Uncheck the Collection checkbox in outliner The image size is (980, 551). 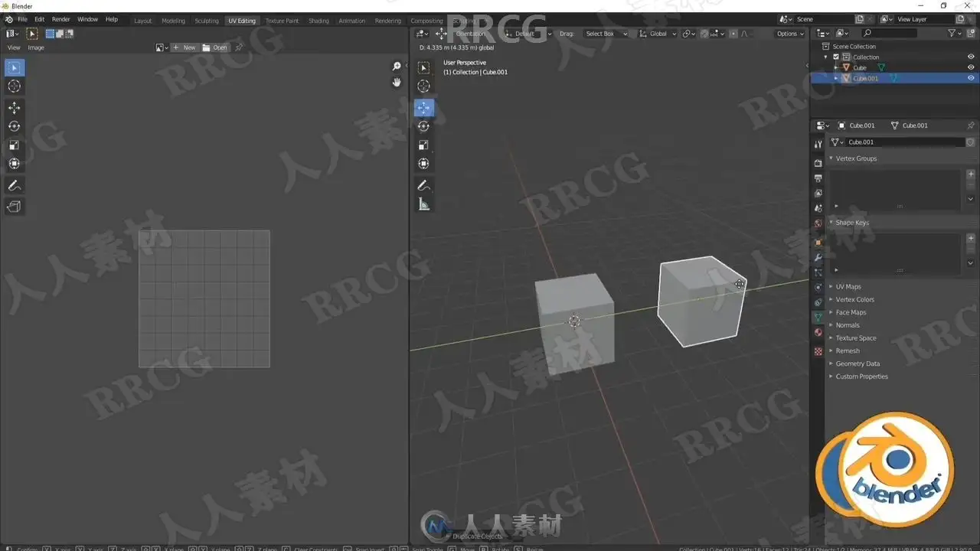[x=836, y=57]
